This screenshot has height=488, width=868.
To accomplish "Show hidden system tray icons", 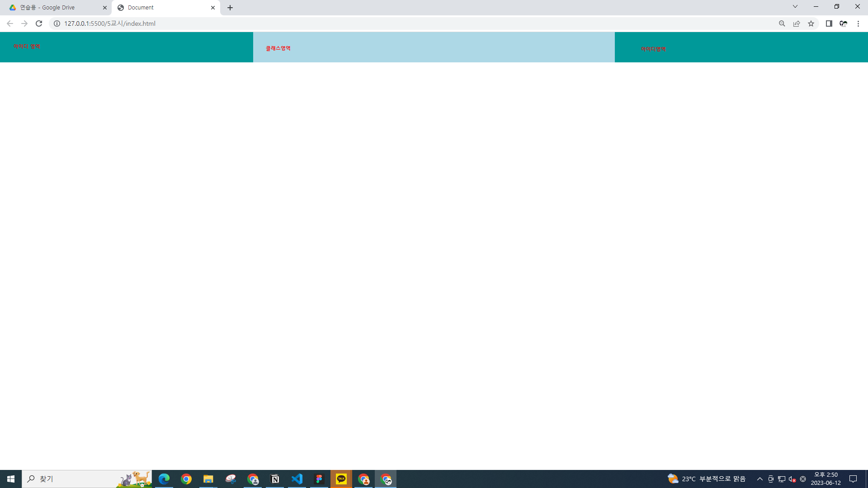I will click(x=759, y=479).
